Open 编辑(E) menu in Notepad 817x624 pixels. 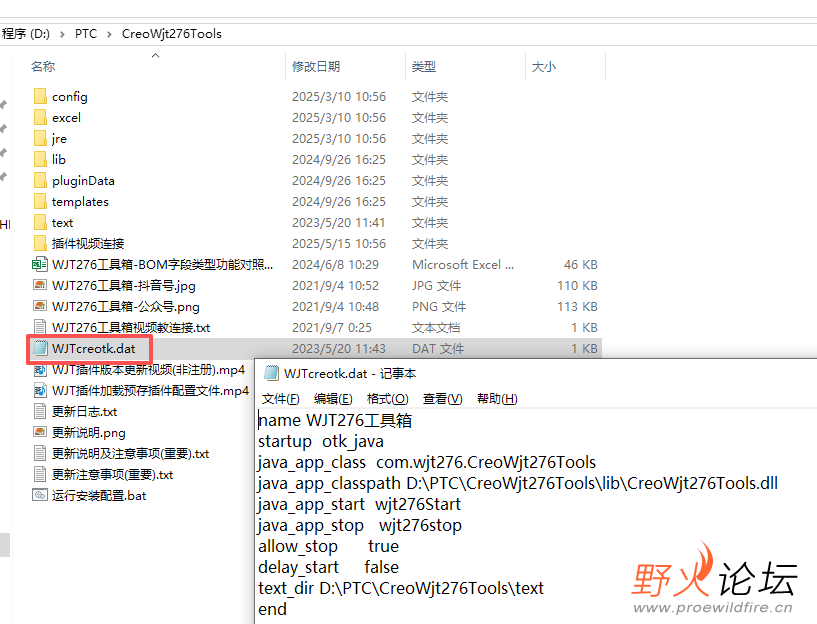click(x=333, y=398)
